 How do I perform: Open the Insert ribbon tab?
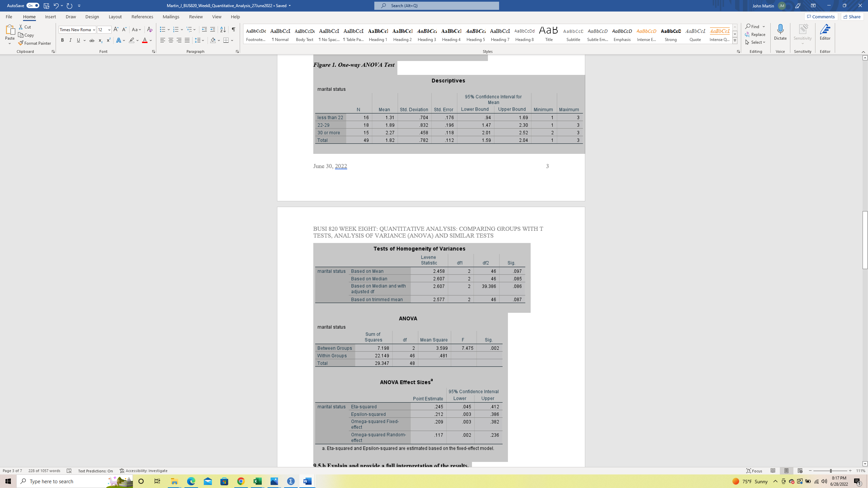pos(50,17)
